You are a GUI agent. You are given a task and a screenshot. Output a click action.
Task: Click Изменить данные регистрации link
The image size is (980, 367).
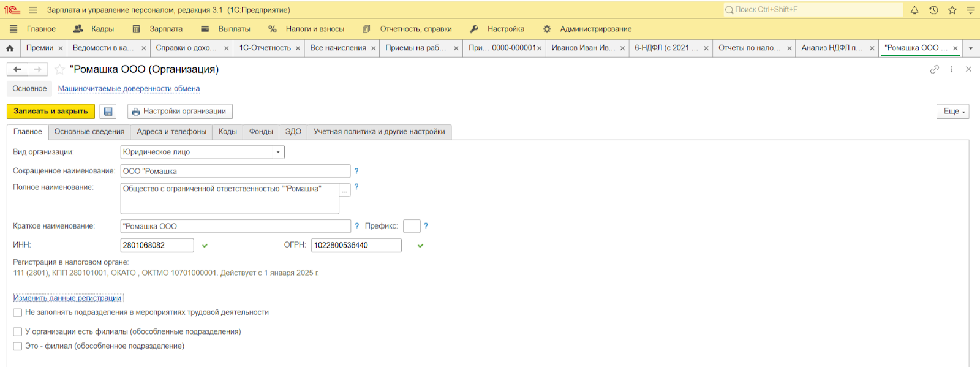coord(68,298)
